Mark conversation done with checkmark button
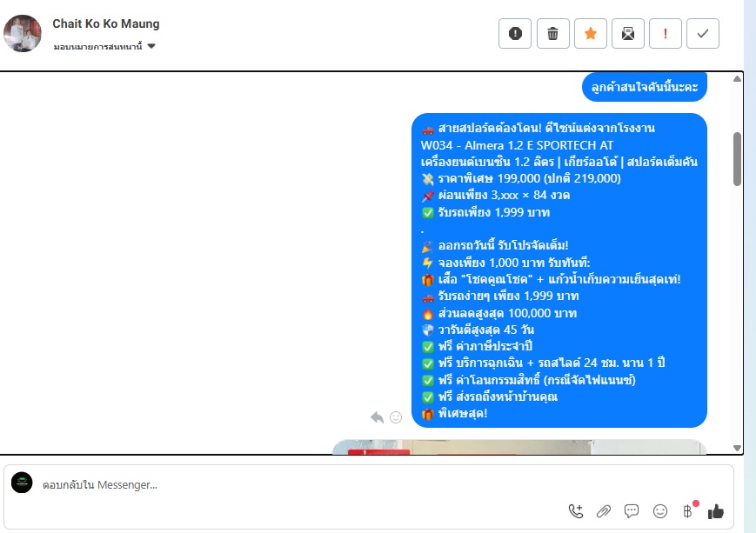The image size is (756, 533). coord(703,33)
